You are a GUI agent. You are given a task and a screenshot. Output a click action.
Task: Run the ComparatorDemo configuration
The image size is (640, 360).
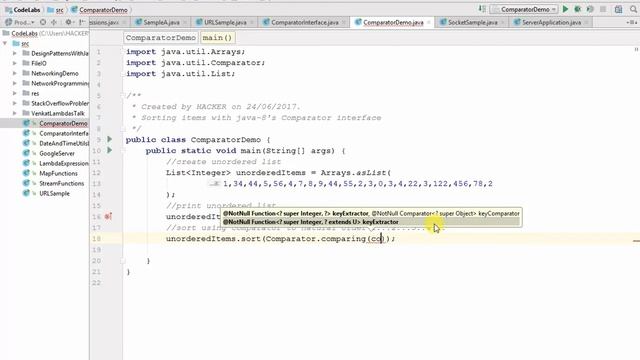(565, 9)
